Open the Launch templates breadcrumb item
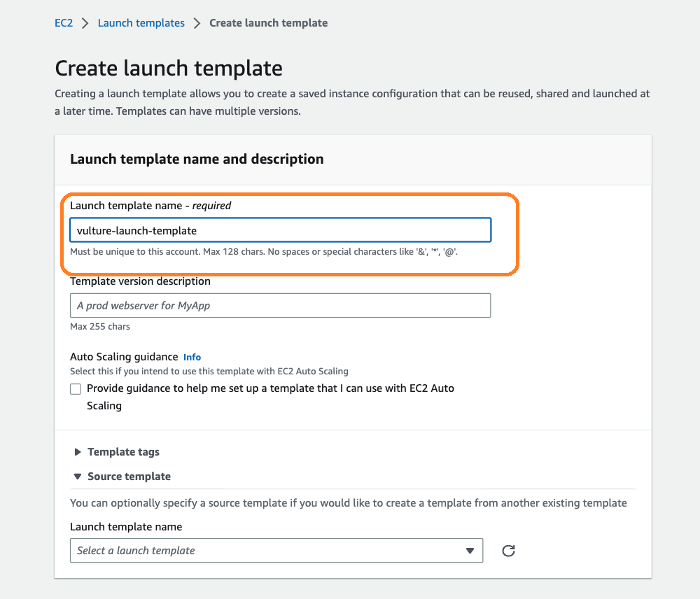The height and width of the screenshot is (599, 700). point(141,22)
